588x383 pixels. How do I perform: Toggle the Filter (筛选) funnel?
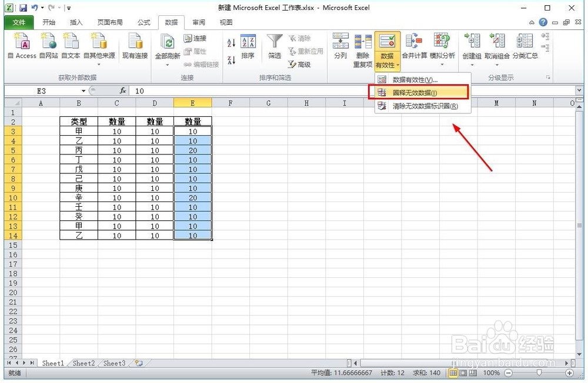(275, 46)
